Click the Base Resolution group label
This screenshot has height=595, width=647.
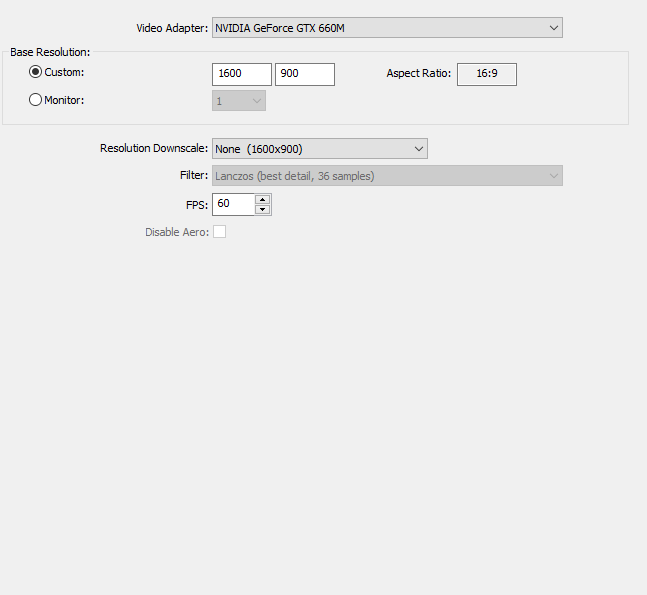(50, 52)
